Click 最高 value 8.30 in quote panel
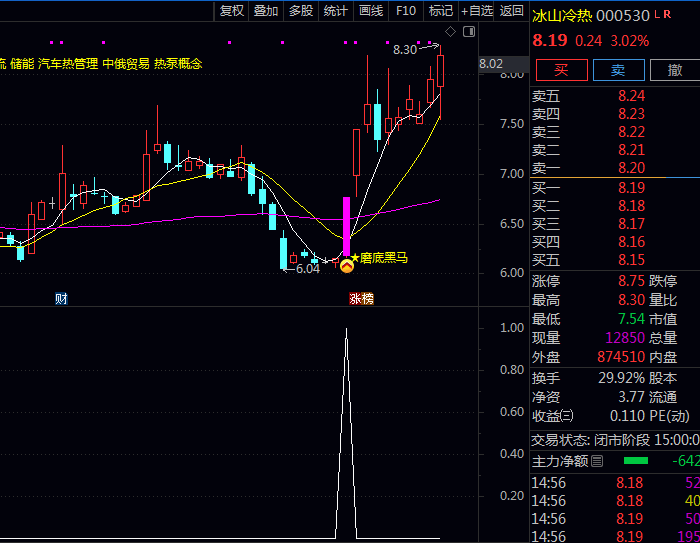 point(631,300)
